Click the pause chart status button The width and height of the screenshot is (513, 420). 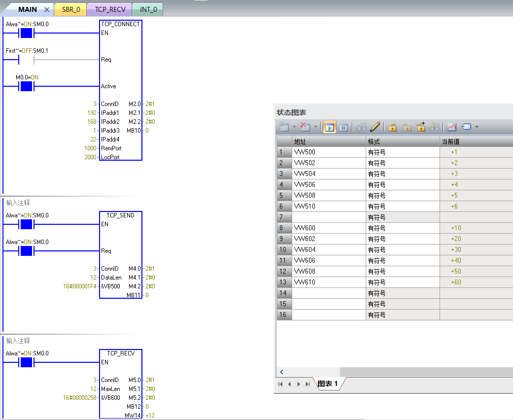point(343,127)
